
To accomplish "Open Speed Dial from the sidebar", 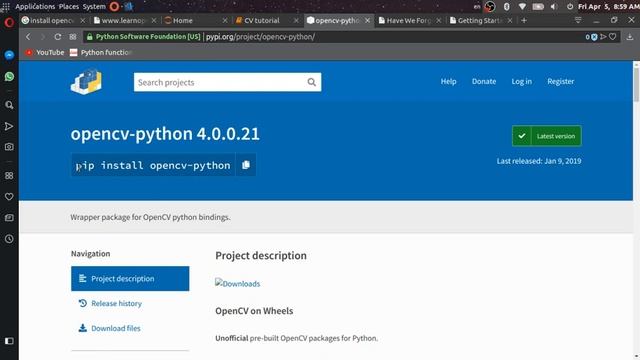I will [x=9, y=176].
